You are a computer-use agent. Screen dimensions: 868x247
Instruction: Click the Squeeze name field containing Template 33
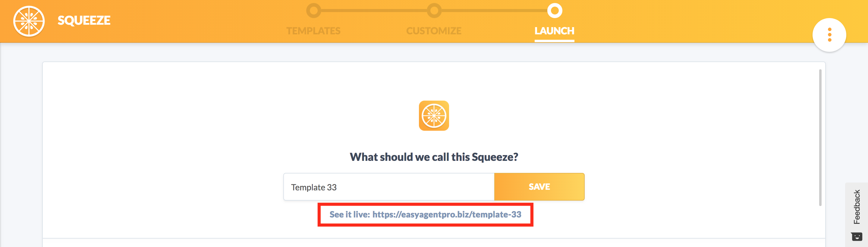pyautogui.click(x=389, y=187)
